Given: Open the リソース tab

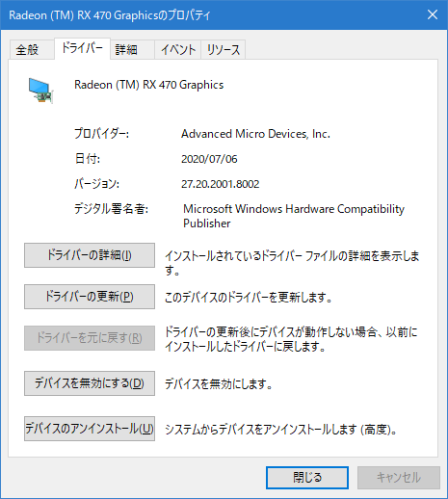Looking at the screenshot, I should tap(224, 50).
